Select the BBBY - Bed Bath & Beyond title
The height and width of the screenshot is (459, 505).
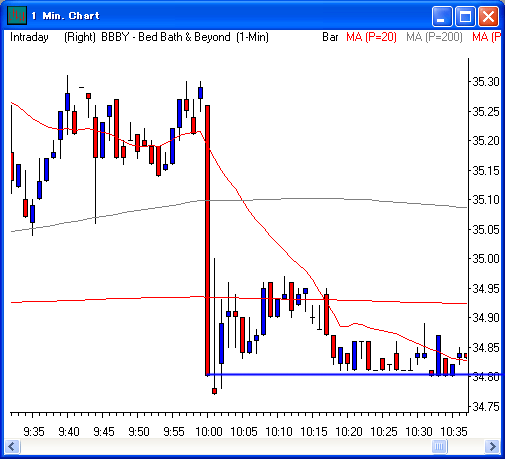click(x=166, y=37)
